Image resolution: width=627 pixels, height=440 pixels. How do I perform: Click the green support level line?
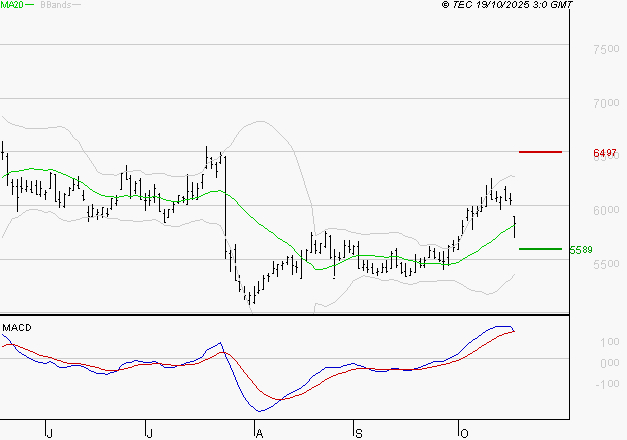click(540, 249)
